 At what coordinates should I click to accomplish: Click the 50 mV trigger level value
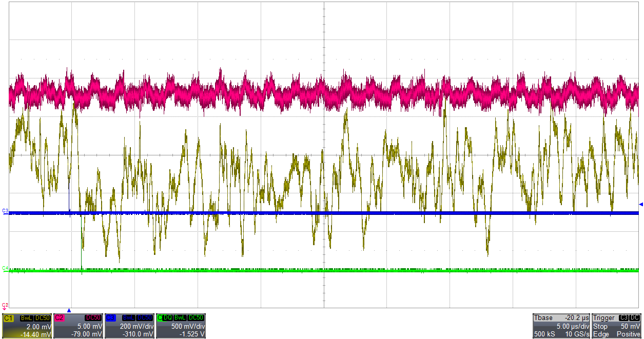[x=631, y=326]
